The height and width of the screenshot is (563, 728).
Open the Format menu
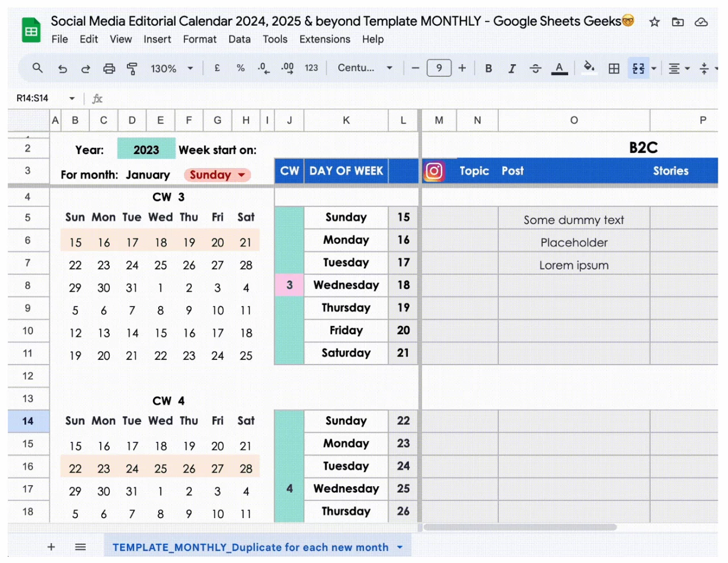point(200,39)
